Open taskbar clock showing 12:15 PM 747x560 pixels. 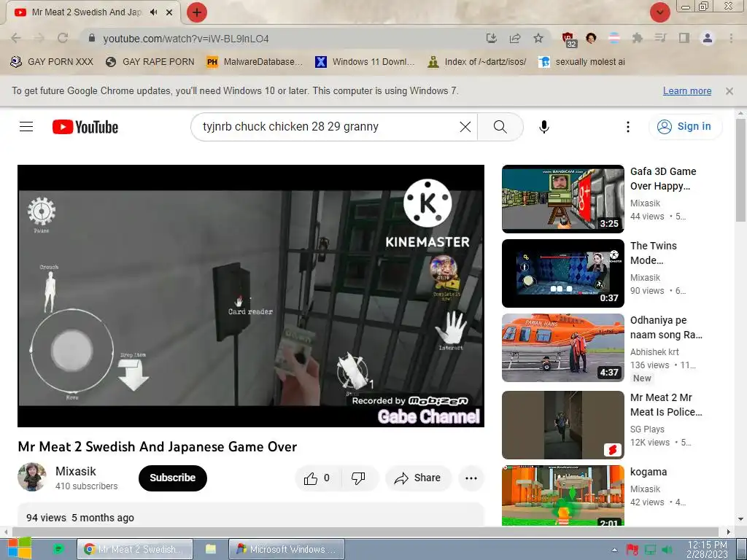(x=708, y=549)
